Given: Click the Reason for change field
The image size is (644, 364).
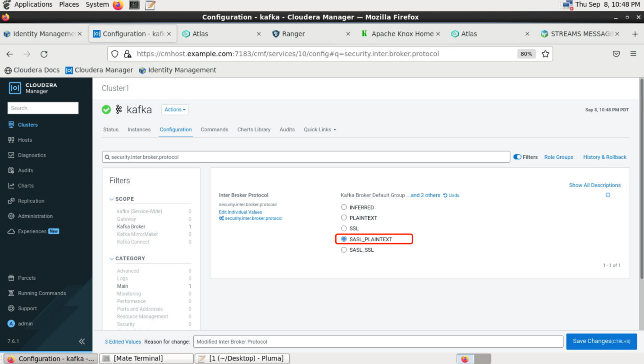Looking at the screenshot, I should [378, 342].
